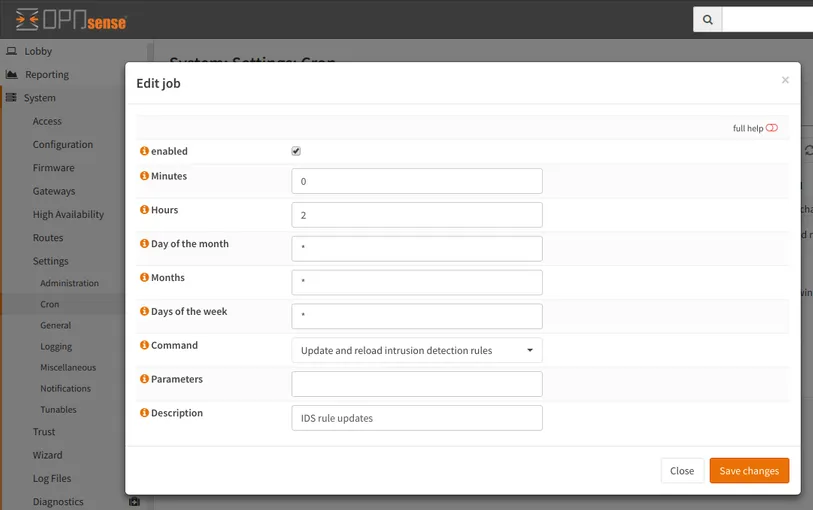The image size is (813, 510).
Task: Click info icon beside Day of the month
Action: coord(144,244)
